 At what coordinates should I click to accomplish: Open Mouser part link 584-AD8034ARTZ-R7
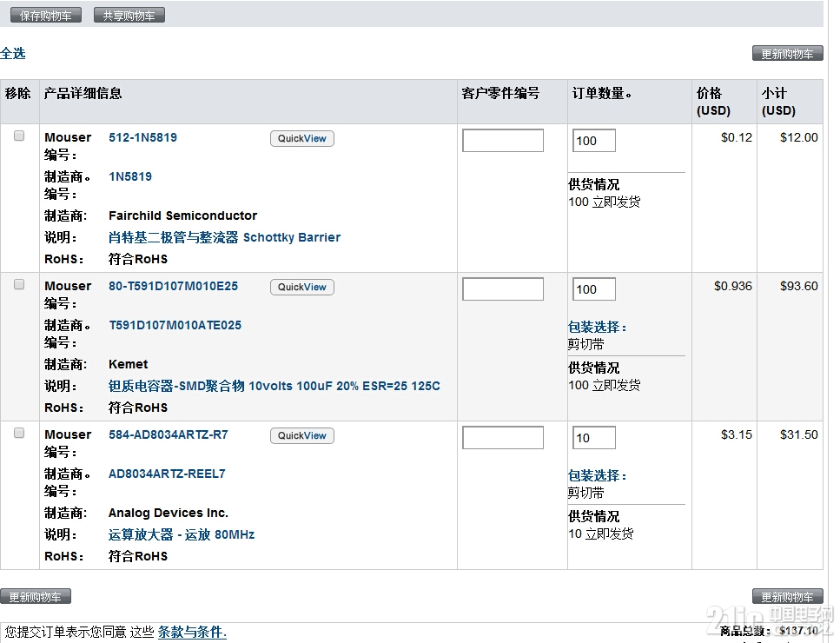pos(169,434)
